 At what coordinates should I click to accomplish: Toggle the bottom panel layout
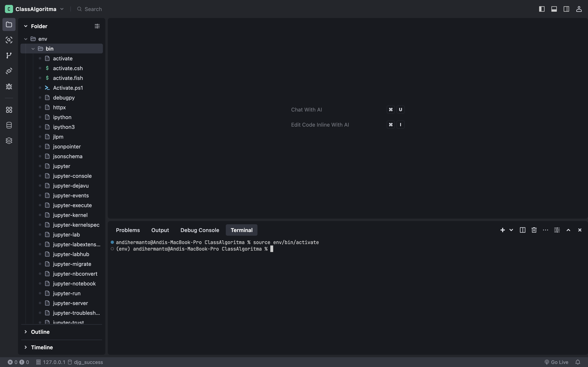point(554,9)
